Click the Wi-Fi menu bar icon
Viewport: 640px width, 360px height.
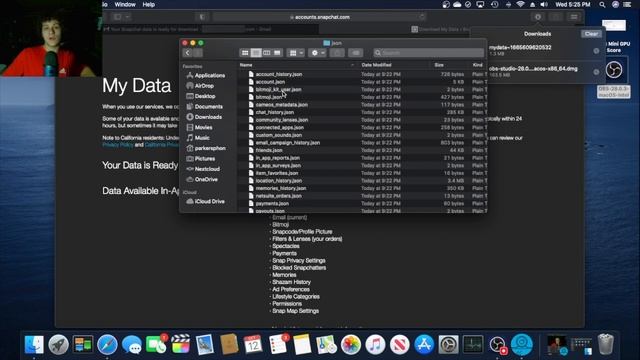tap(520, 4)
